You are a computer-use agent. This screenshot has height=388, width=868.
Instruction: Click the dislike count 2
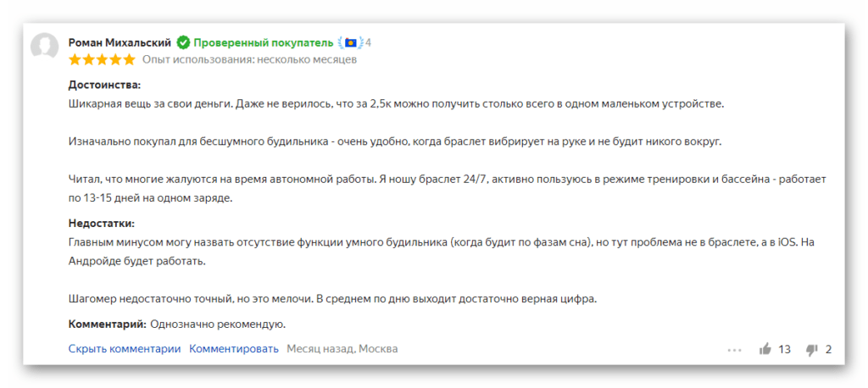(829, 350)
